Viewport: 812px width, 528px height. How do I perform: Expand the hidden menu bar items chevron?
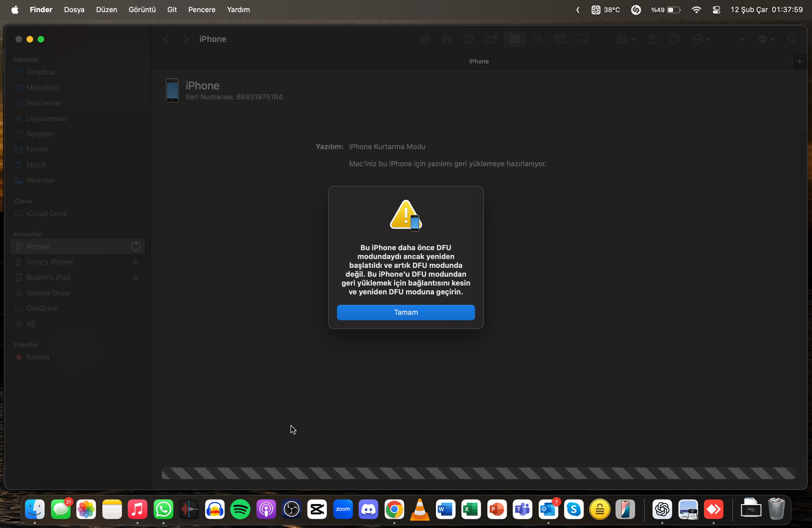tap(578, 10)
